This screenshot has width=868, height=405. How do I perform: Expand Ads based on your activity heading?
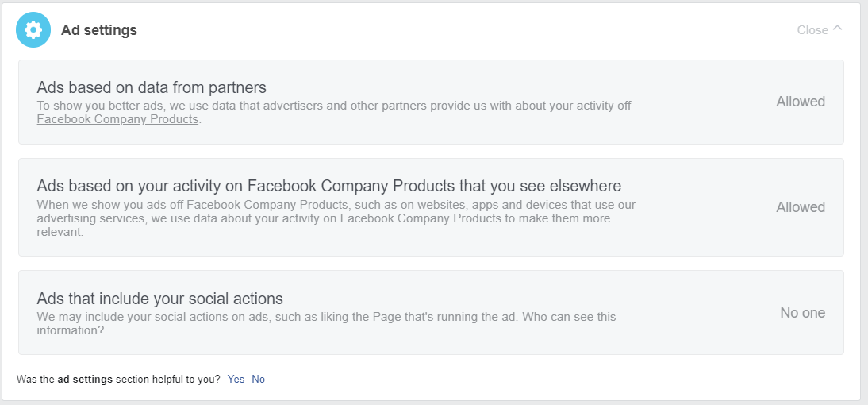click(328, 186)
